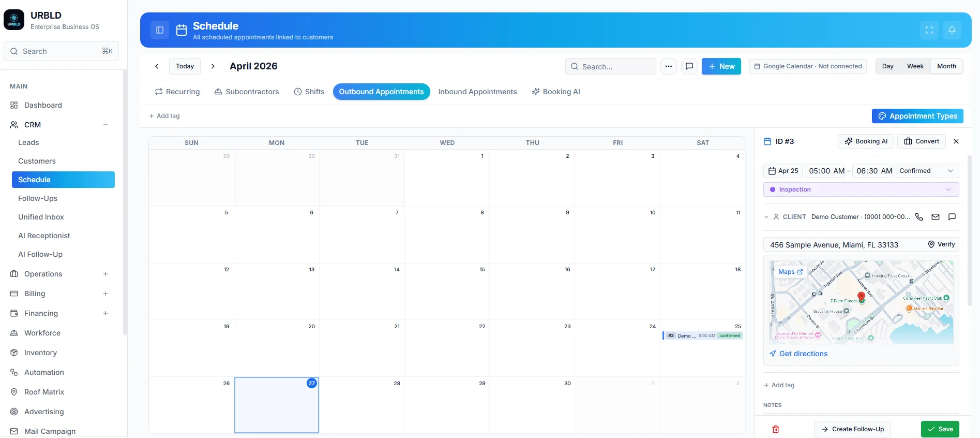The image size is (980, 438).
Task: Switch to Week view
Action: click(915, 66)
